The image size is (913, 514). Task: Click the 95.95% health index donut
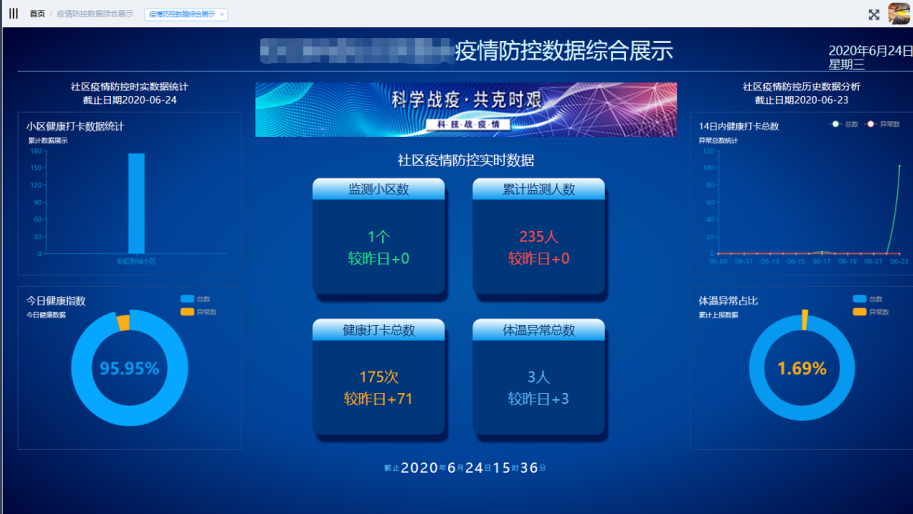pos(129,368)
